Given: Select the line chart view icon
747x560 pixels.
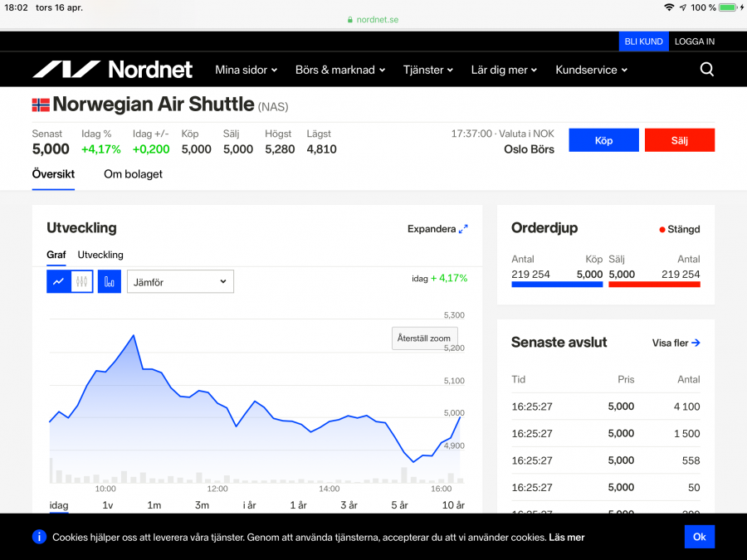Looking at the screenshot, I should pyautogui.click(x=58, y=282).
